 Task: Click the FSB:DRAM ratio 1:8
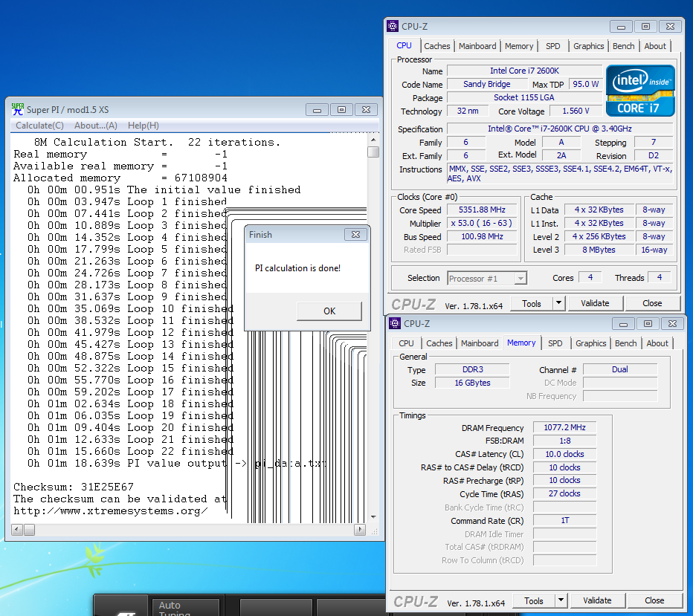click(564, 441)
